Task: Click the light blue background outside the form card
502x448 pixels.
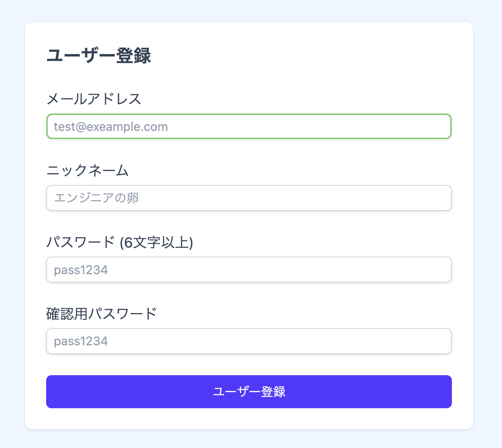Action: (12, 223)
